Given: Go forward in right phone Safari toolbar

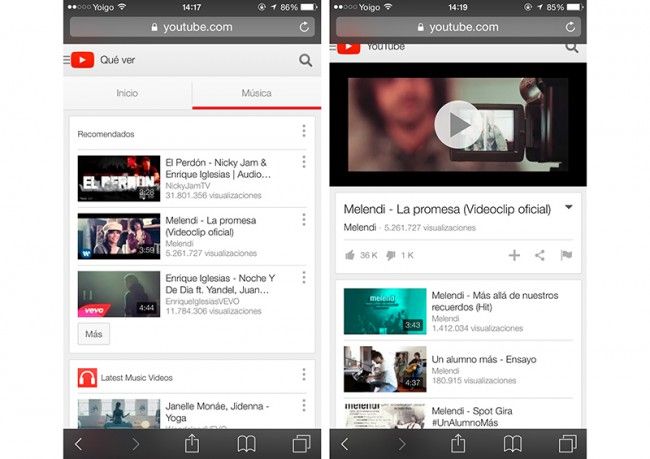Looking at the screenshot, I should [x=402, y=444].
